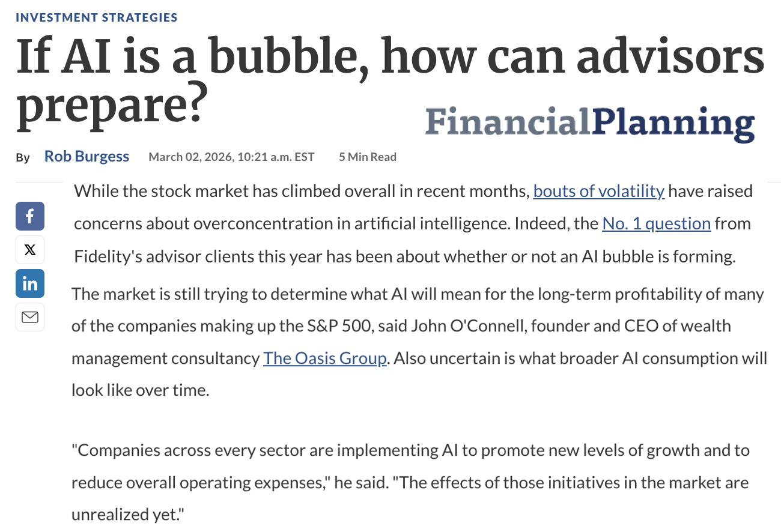Open Rob Burgess's author page

click(x=87, y=156)
